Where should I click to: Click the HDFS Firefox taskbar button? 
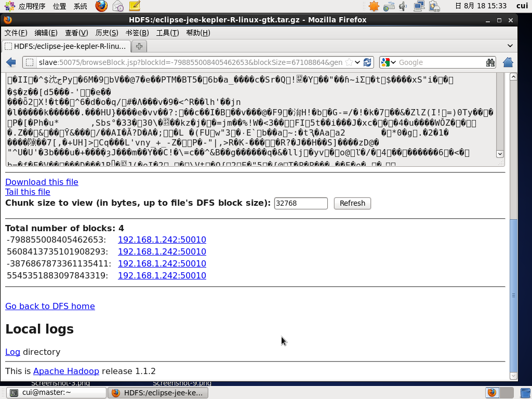click(x=158, y=393)
